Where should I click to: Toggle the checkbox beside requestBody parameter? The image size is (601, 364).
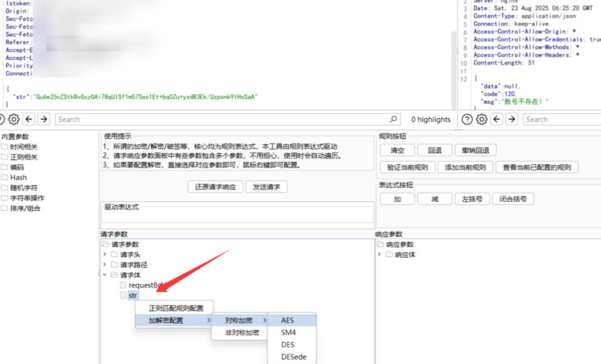[x=123, y=285]
